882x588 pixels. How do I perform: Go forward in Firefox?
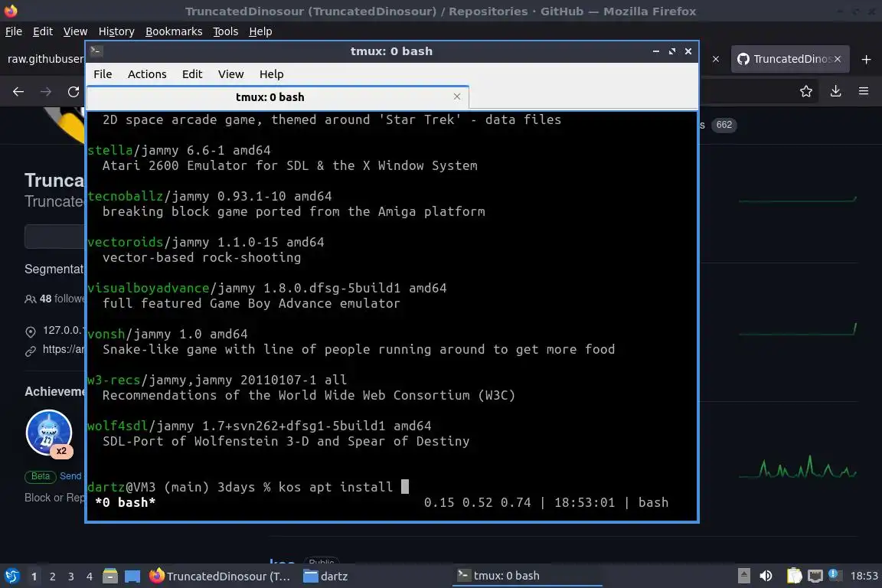click(46, 91)
